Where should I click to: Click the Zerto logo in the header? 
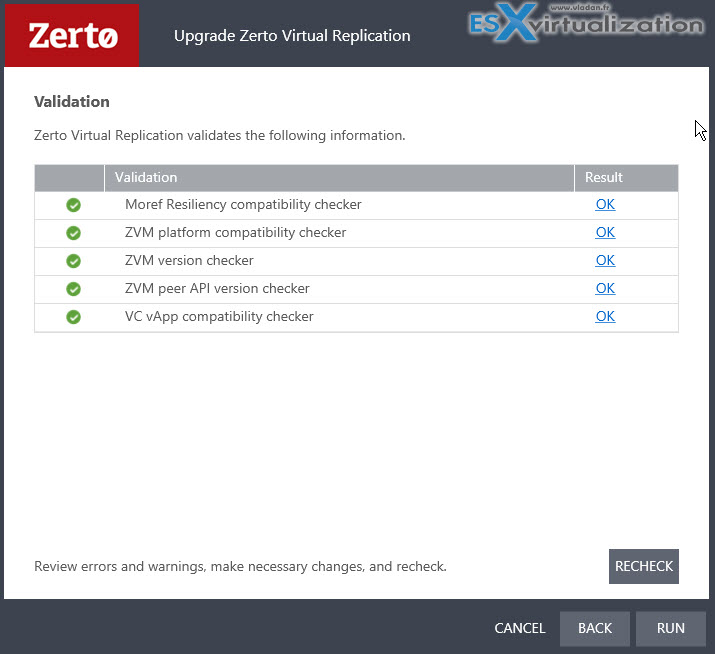tap(72, 36)
